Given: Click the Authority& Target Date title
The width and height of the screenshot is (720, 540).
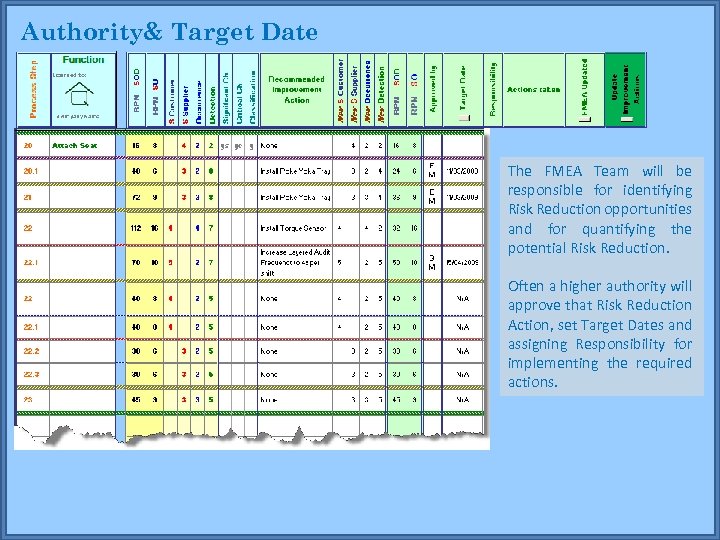Looking at the screenshot, I should 169,32.
